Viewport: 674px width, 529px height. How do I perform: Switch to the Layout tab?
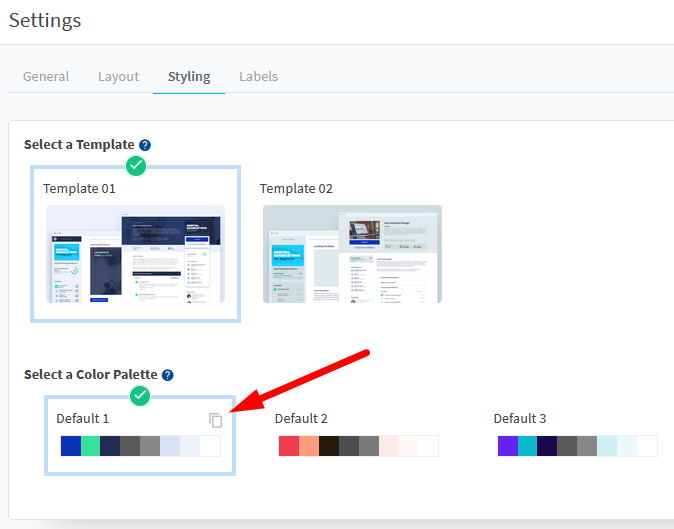[118, 76]
